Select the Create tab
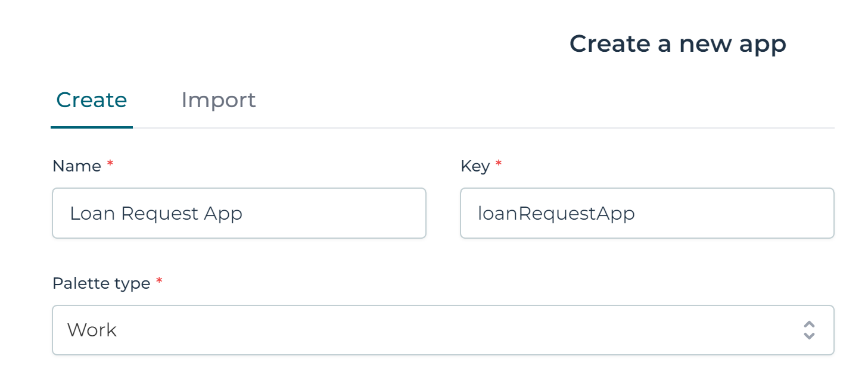The image size is (868, 381). pos(91,100)
